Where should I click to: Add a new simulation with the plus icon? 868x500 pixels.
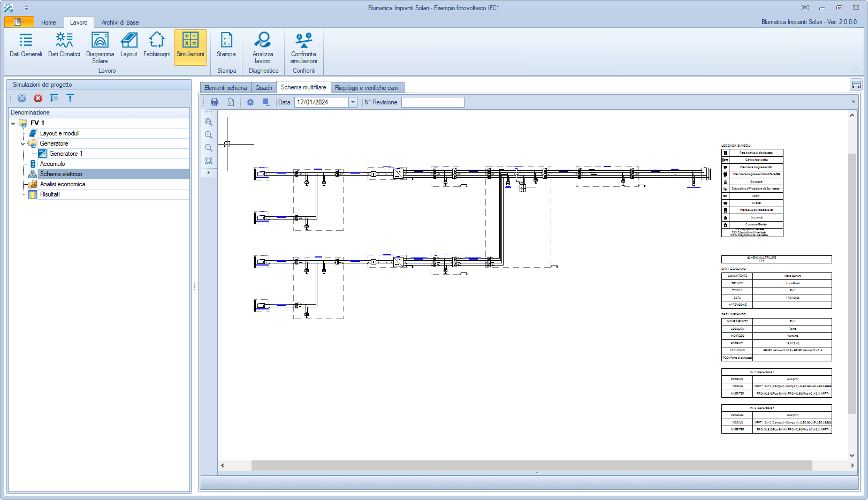(22, 98)
